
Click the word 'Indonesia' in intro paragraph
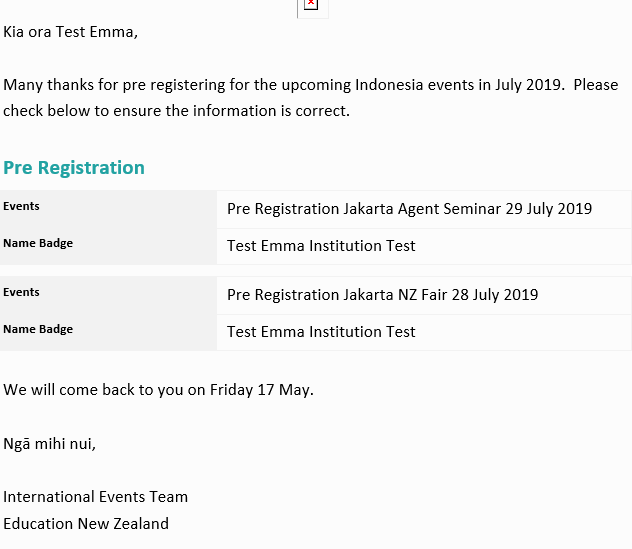pos(389,85)
